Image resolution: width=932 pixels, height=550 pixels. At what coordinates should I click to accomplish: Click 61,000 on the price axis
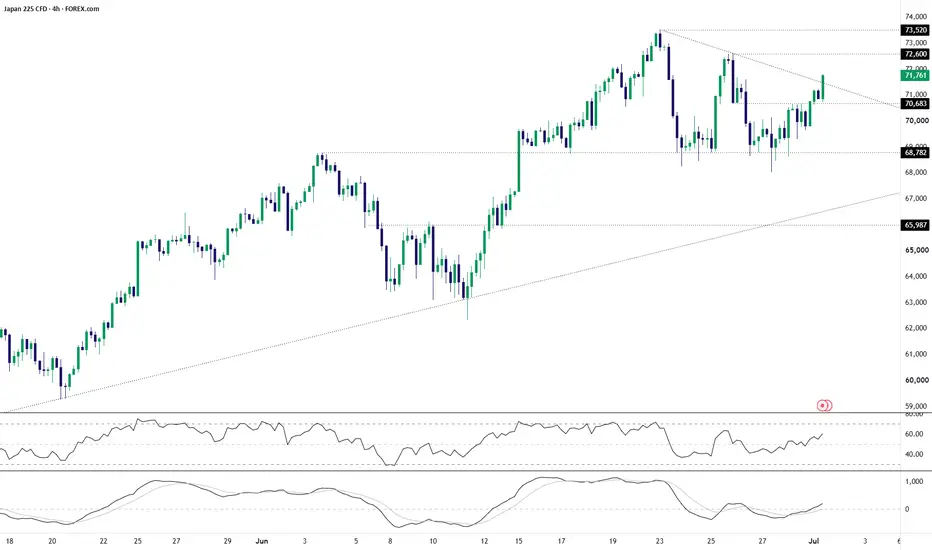916,354
